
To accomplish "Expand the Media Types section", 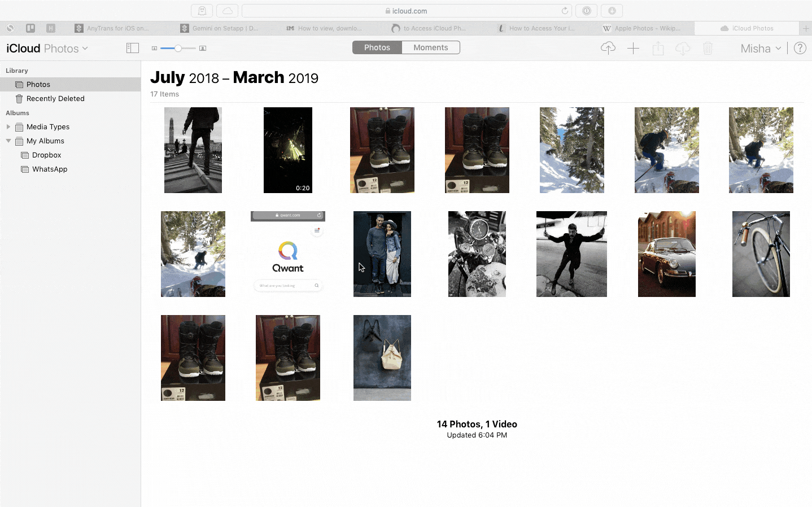I will pyautogui.click(x=8, y=126).
